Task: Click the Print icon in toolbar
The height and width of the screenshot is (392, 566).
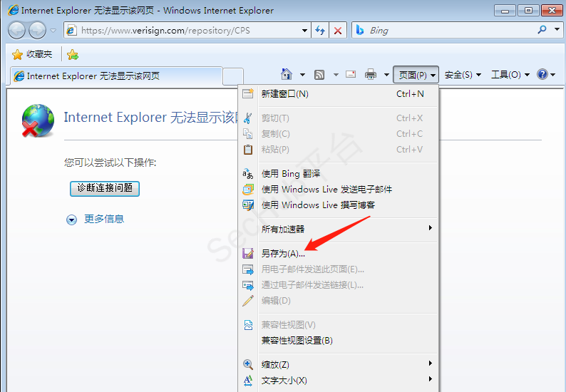Action: coord(371,75)
